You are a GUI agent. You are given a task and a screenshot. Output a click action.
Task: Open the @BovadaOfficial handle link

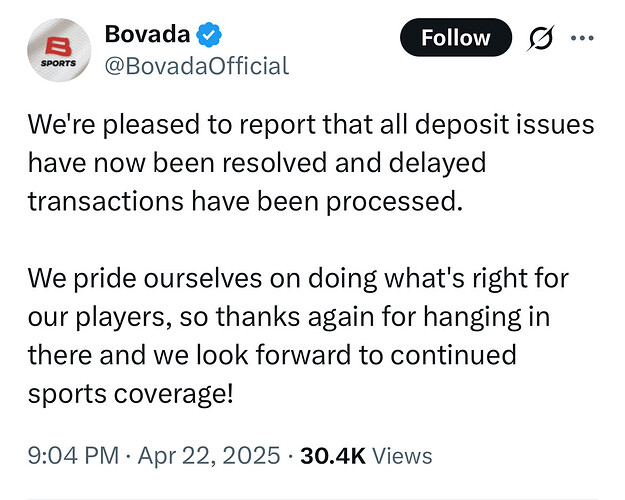click(196, 66)
